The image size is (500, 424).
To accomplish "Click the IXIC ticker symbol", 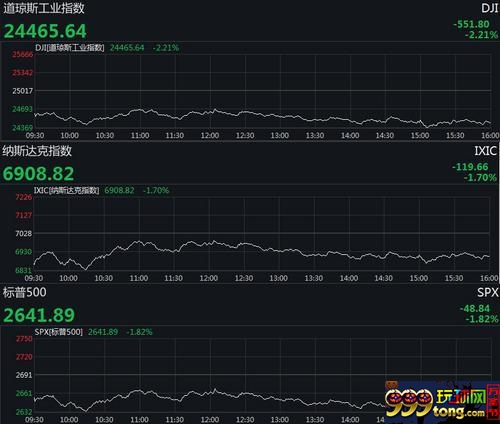I will [486, 151].
